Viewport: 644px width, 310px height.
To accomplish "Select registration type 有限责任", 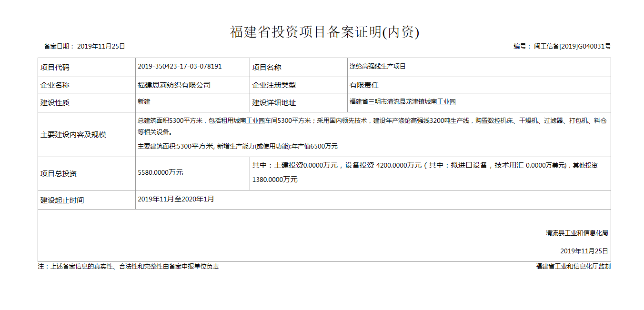I will tap(364, 85).
